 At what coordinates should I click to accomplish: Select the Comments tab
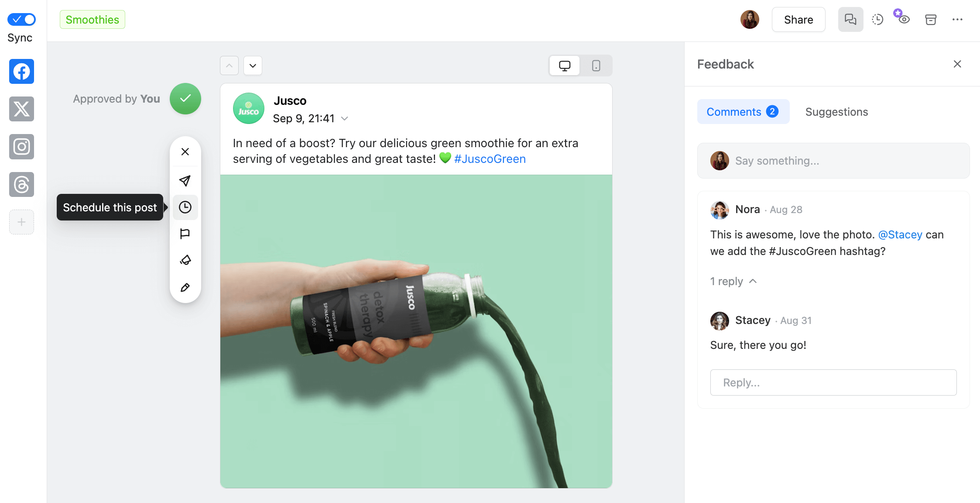741,112
